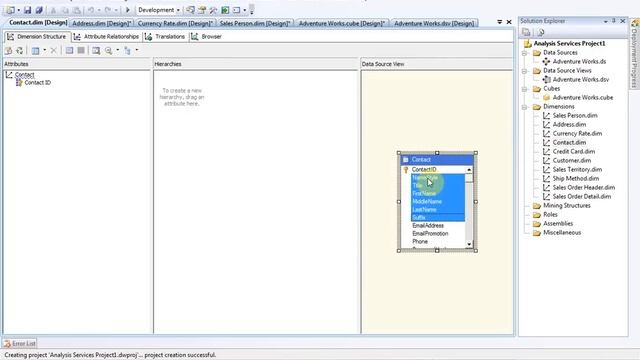Screen dimensions: 640x360
Task: Click the Zoom magnifier icon
Action: click(109, 51)
